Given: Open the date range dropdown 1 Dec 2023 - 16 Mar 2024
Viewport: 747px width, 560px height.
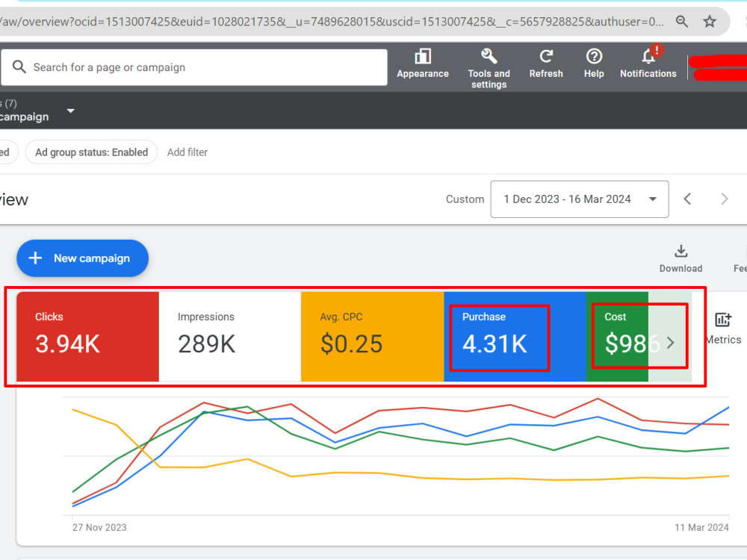Looking at the screenshot, I should click(580, 199).
